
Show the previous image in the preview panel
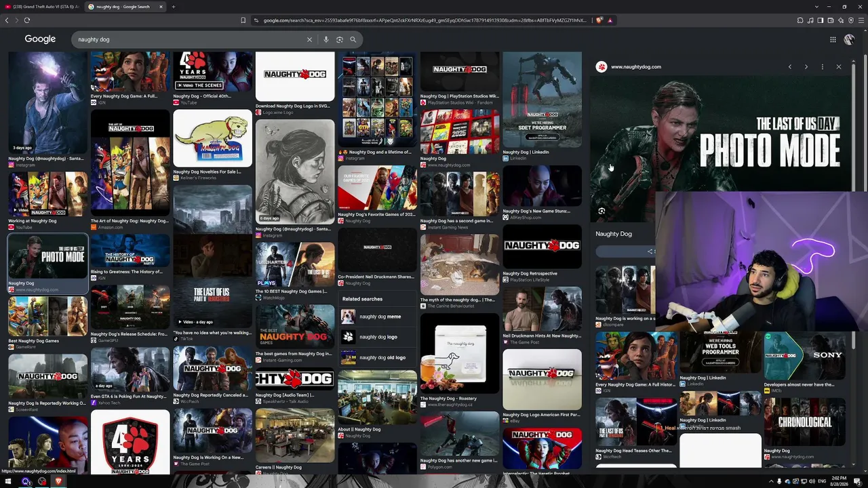789,66
